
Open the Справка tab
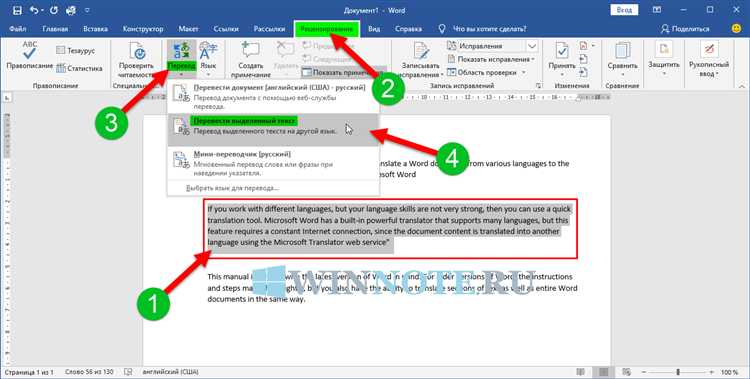click(408, 29)
